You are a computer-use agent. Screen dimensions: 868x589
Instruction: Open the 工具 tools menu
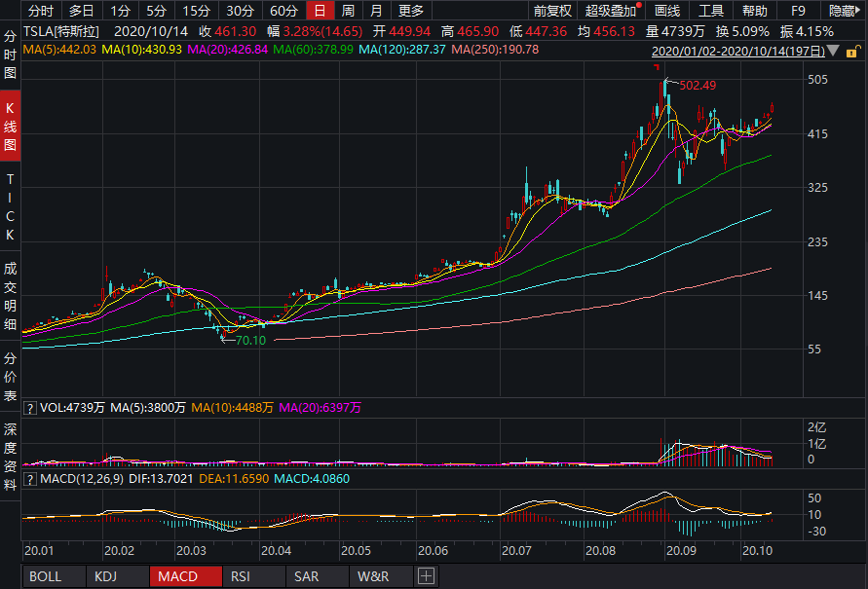point(711,11)
